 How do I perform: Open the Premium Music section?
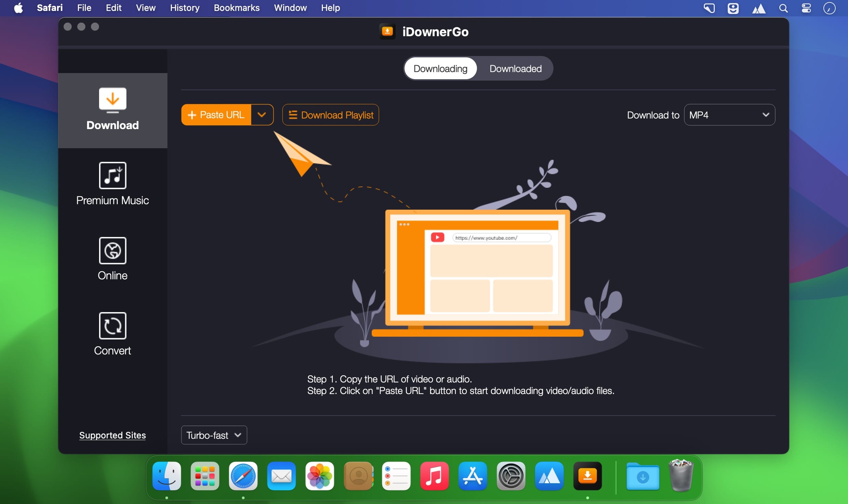coord(112,184)
